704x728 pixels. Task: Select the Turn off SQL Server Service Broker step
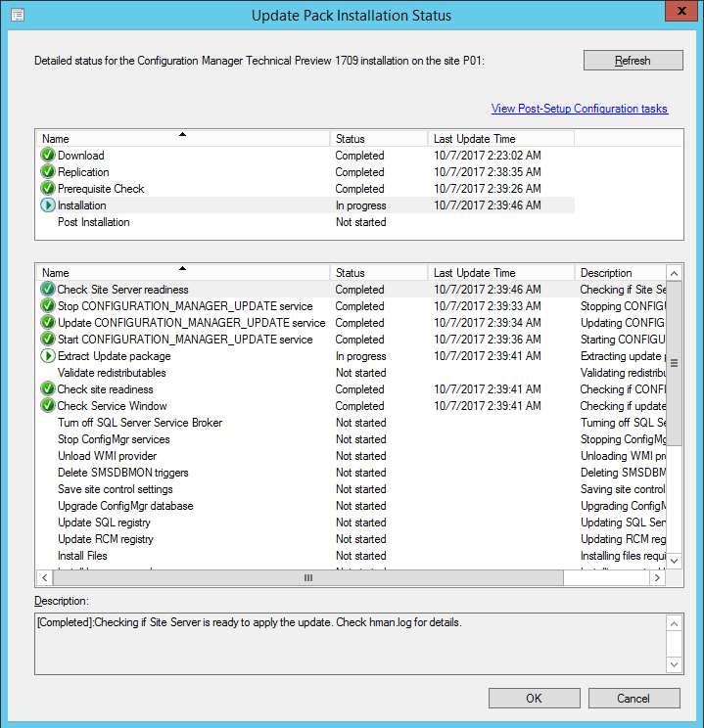coord(352,423)
